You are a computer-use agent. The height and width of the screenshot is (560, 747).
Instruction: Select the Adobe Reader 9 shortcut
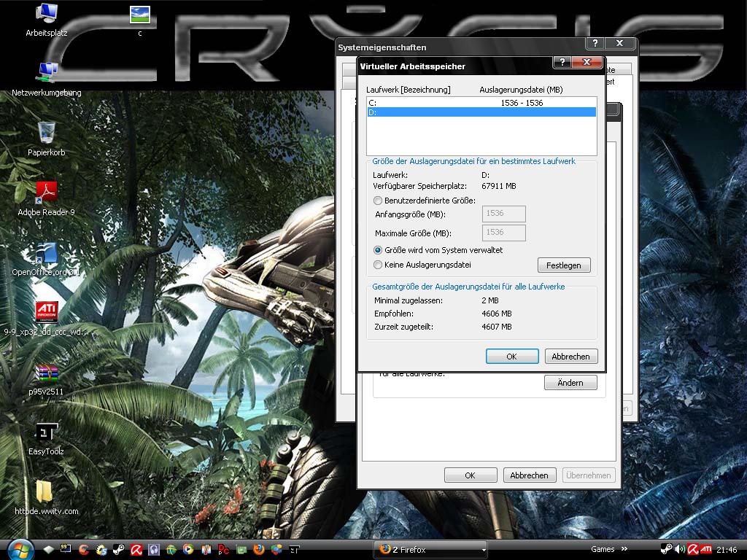click(47, 198)
